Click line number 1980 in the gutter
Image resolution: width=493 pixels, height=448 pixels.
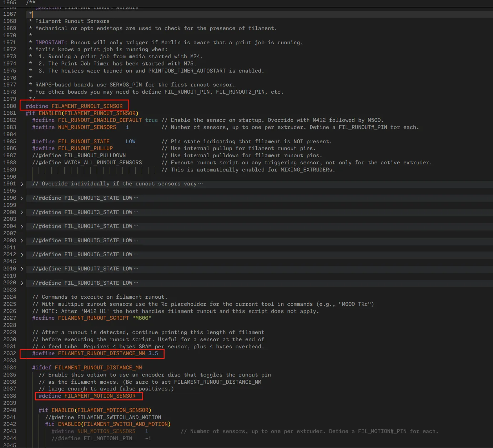click(10, 106)
